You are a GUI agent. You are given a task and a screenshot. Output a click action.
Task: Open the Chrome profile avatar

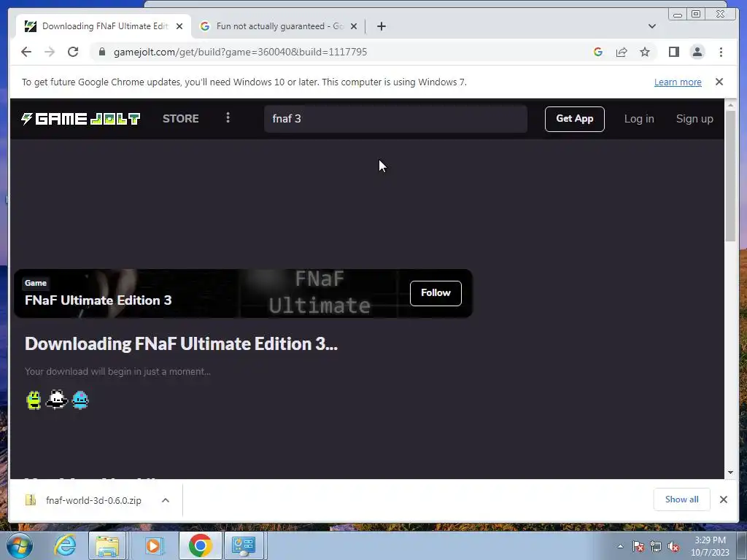697,52
